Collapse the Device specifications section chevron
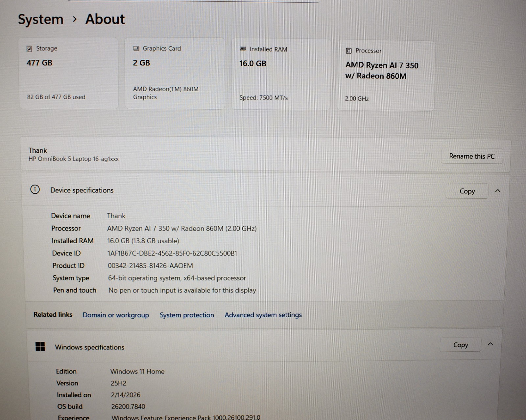This screenshot has height=420, width=526. click(x=498, y=191)
